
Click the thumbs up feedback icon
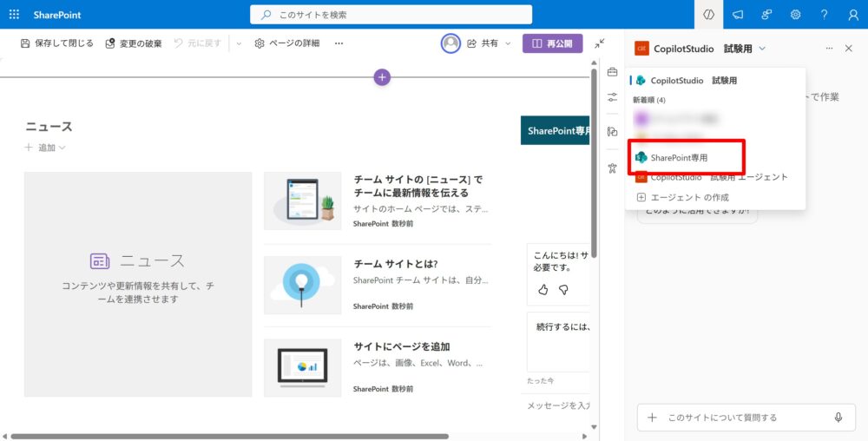pos(543,290)
